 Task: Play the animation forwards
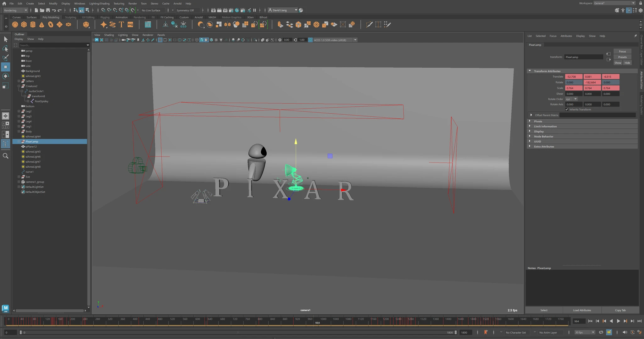point(618,321)
